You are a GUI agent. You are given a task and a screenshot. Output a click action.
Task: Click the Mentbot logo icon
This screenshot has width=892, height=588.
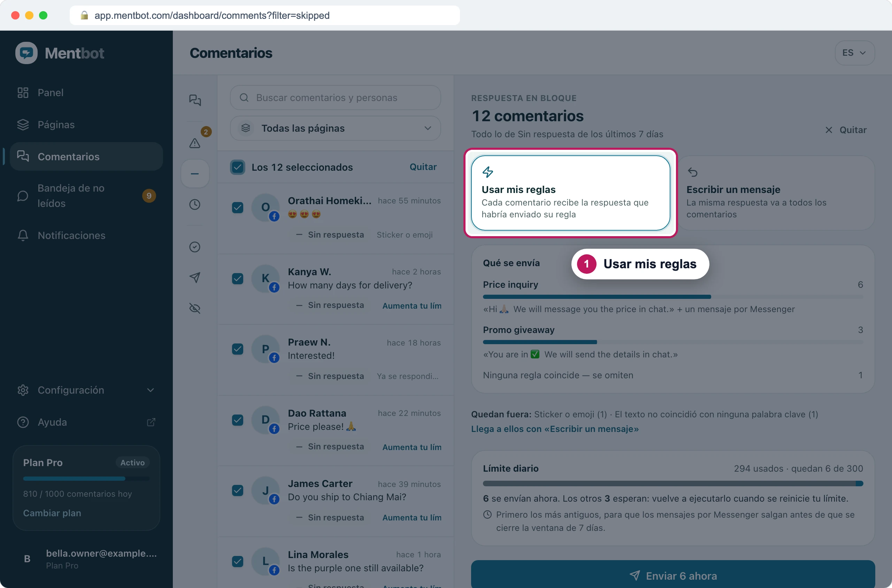point(26,53)
